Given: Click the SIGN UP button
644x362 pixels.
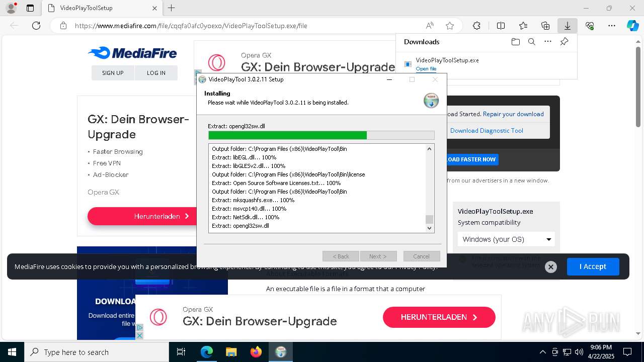Looking at the screenshot, I should [113, 73].
